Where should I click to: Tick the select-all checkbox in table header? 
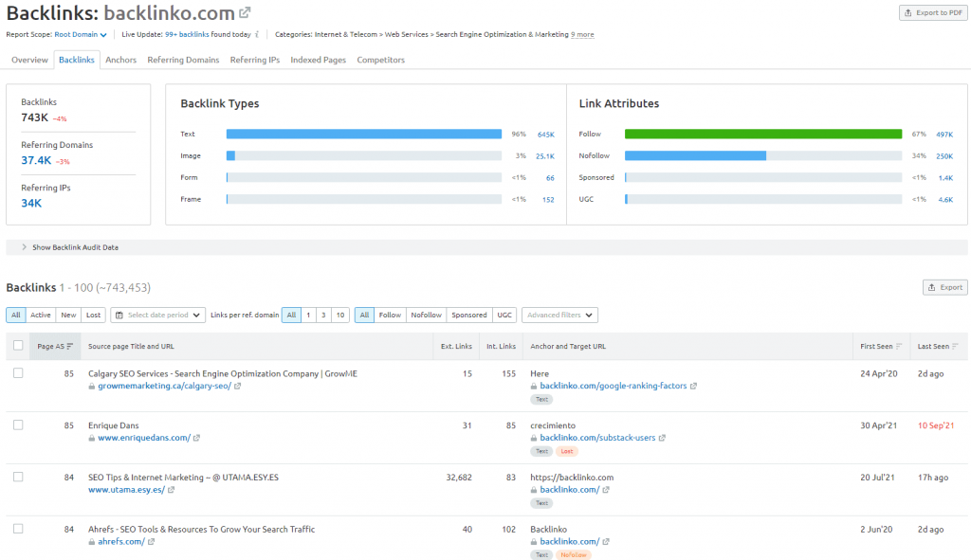tap(18, 346)
